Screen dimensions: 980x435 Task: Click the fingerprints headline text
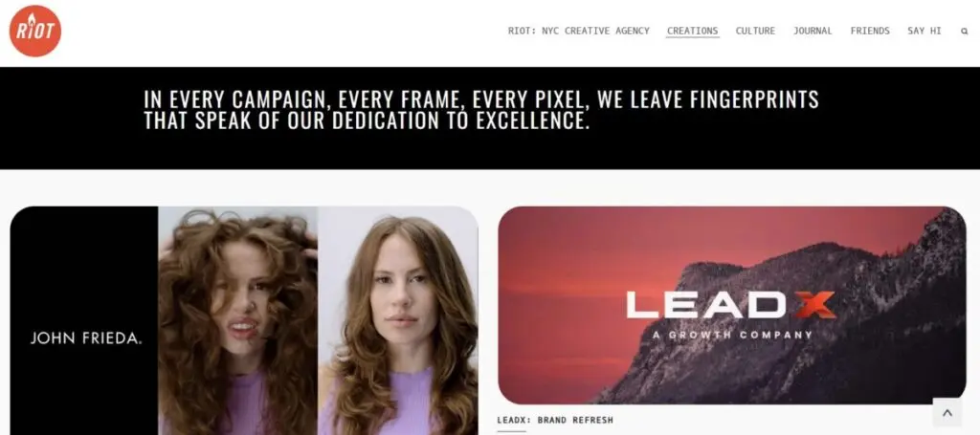tap(481, 99)
